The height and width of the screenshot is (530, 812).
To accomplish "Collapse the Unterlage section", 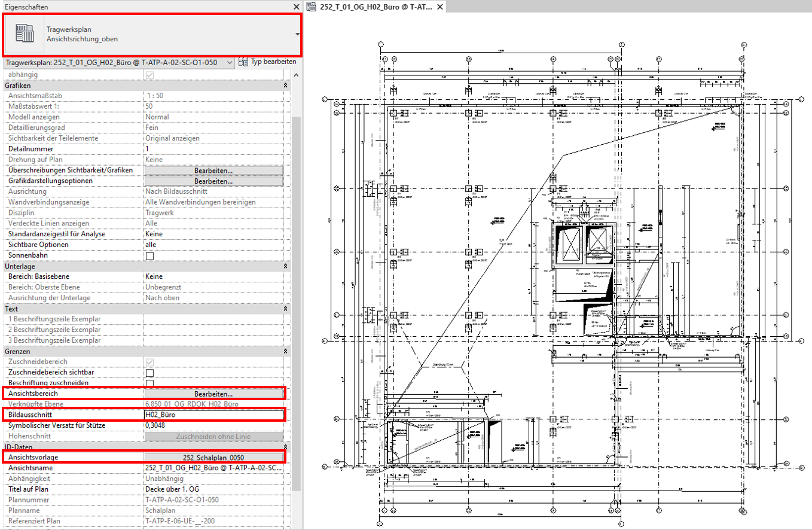I will tap(286, 266).
